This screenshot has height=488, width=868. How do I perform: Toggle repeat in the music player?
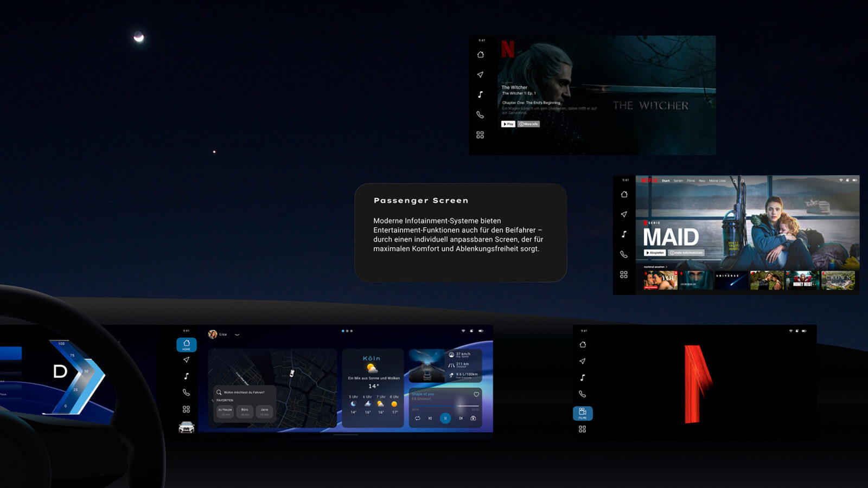click(x=417, y=418)
